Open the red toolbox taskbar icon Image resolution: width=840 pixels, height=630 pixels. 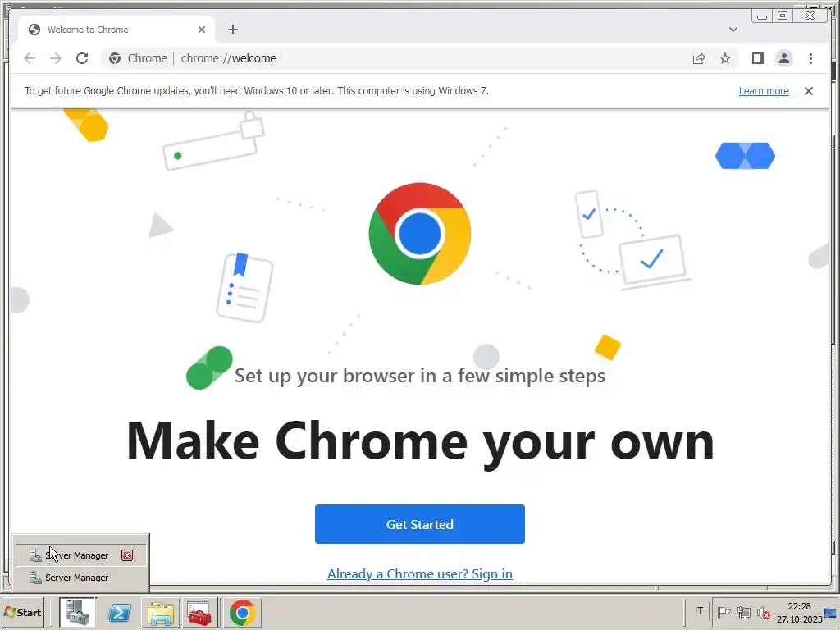tap(200, 612)
